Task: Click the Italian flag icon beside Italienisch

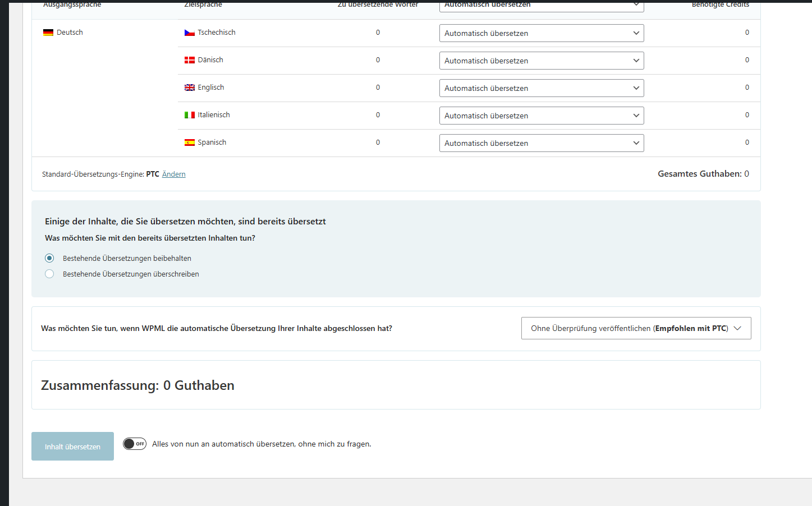Action: tap(190, 115)
